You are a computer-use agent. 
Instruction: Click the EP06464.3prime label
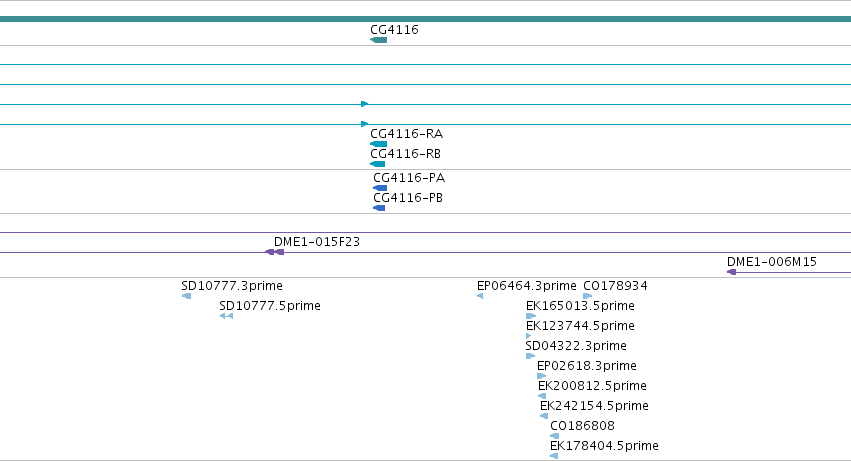coord(526,286)
